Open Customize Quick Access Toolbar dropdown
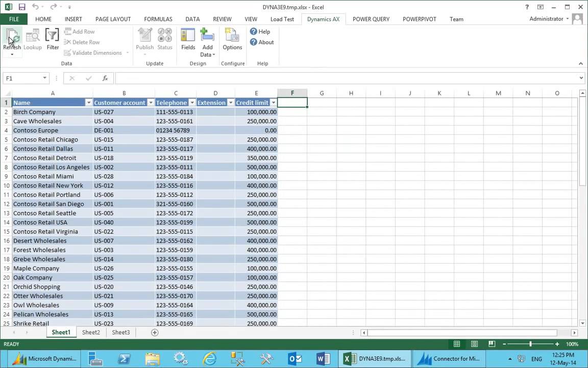 [70, 7]
